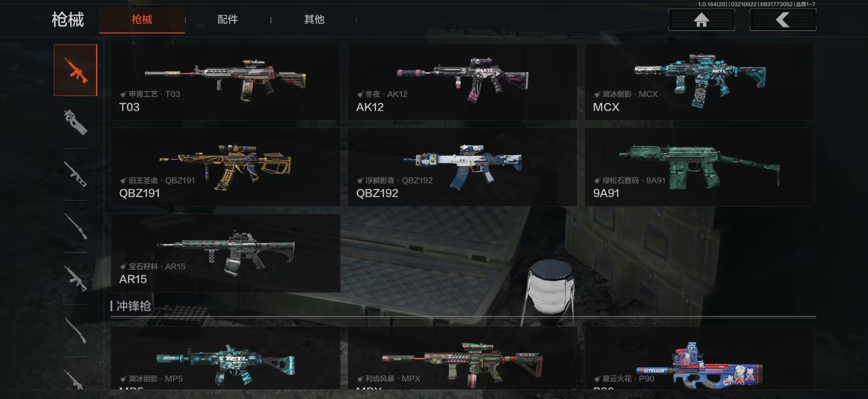The height and width of the screenshot is (399, 868).
Task: Select the 9A91 绿松石数码 weapon card
Action: point(699,167)
